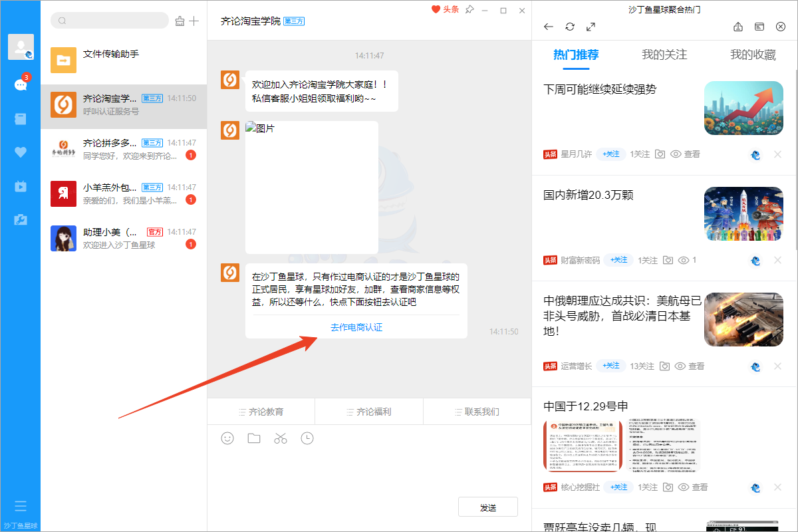Follow 财富新密码 with the +关注 toggle

[x=617, y=260]
